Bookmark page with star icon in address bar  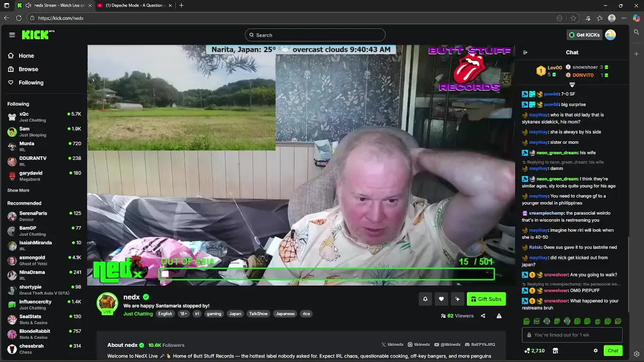(x=573, y=18)
